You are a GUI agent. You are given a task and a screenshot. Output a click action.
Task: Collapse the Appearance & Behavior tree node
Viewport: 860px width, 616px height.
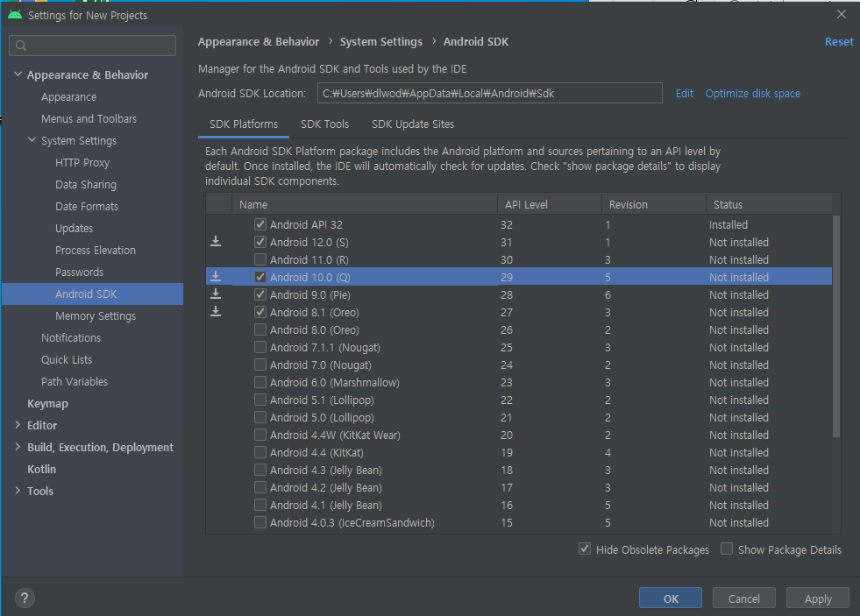[x=18, y=74]
